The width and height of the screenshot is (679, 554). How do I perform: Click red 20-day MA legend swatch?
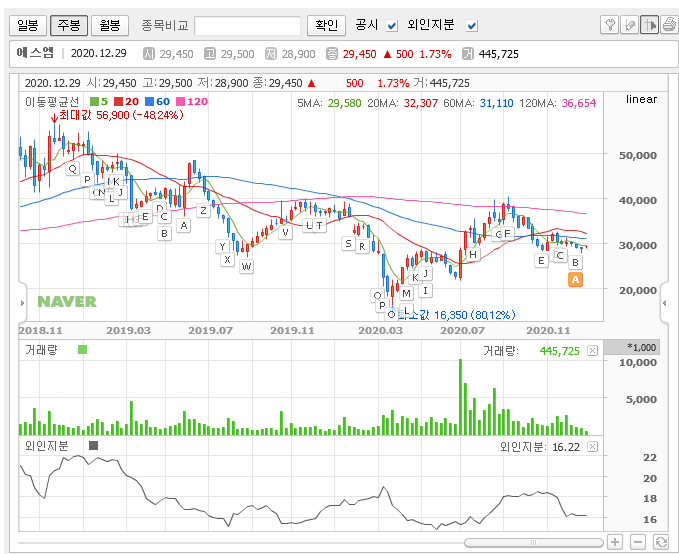coord(119,101)
